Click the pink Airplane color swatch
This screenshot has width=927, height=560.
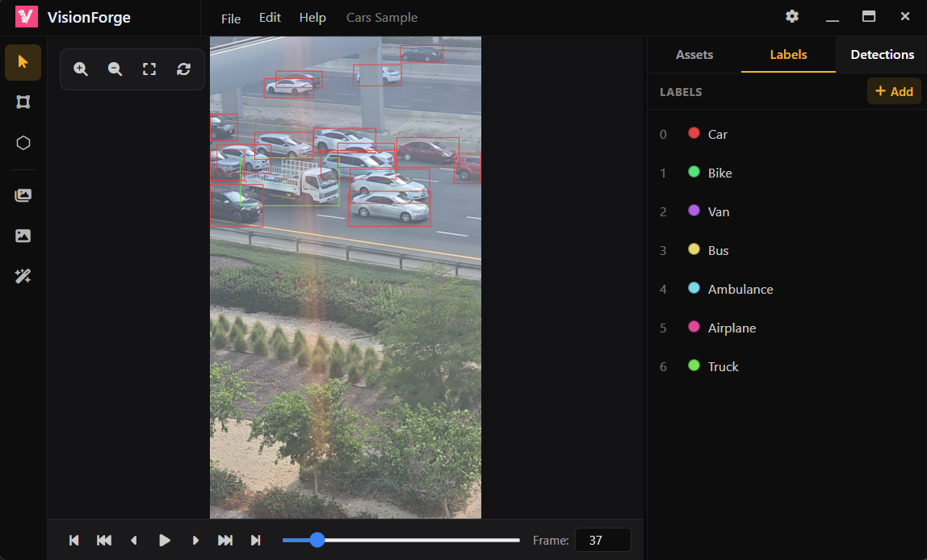pyautogui.click(x=694, y=327)
